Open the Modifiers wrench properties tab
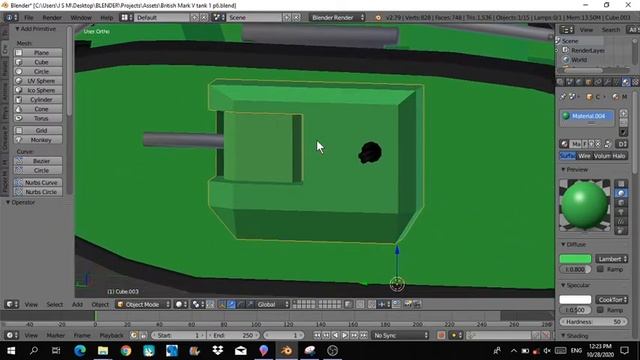The height and width of the screenshot is (360, 640). [x=607, y=82]
